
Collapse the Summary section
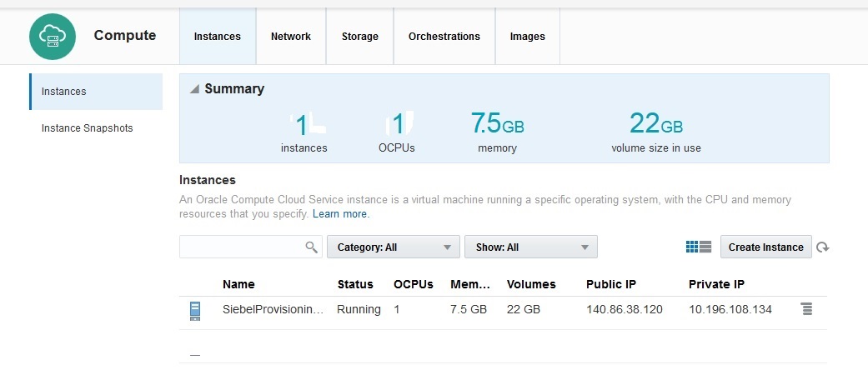coord(194,89)
